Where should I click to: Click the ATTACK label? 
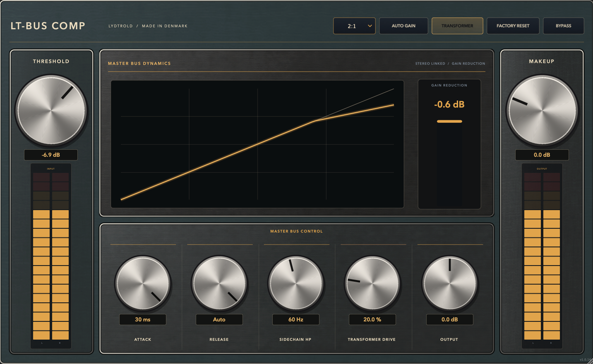tap(143, 340)
